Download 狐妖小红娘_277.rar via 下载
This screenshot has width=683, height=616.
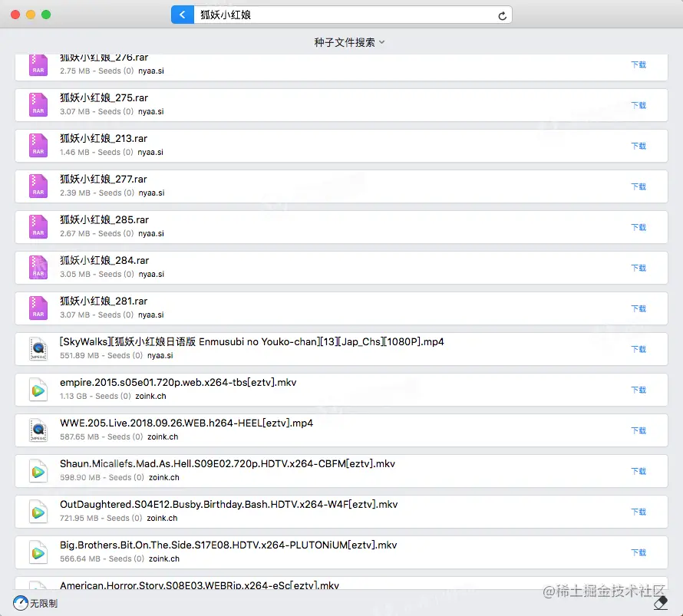[638, 186]
